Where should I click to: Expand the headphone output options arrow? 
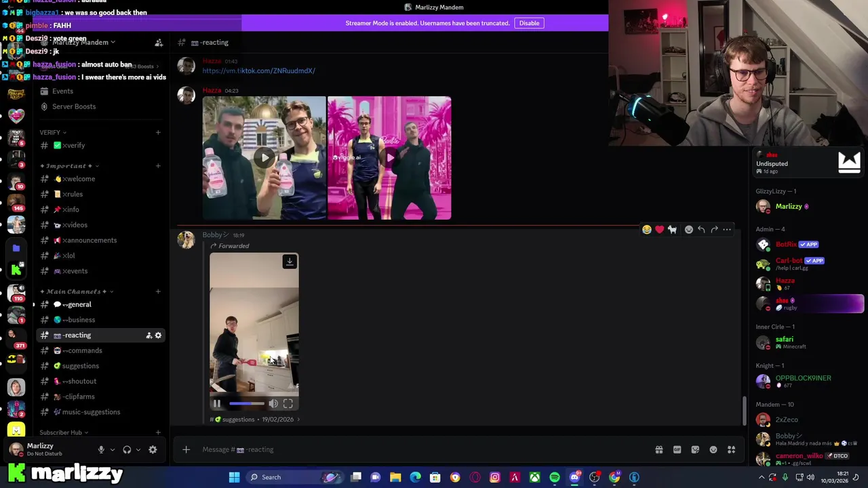point(138,449)
